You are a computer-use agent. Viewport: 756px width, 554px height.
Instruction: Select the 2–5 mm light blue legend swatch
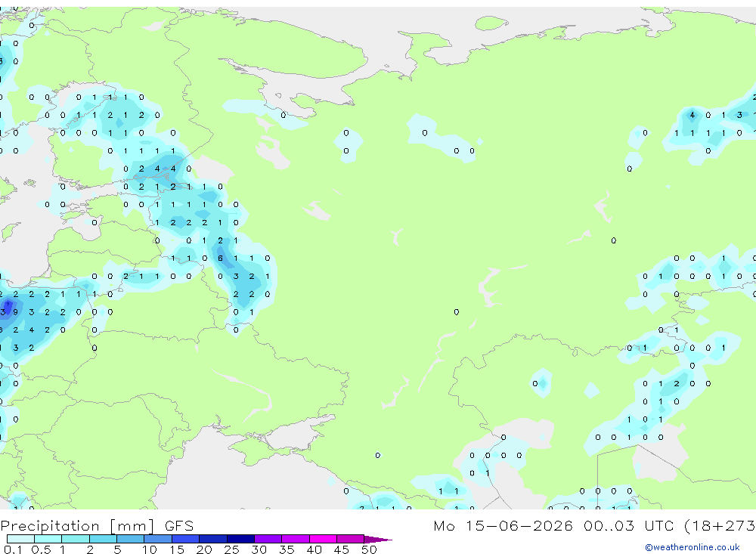[103, 539]
